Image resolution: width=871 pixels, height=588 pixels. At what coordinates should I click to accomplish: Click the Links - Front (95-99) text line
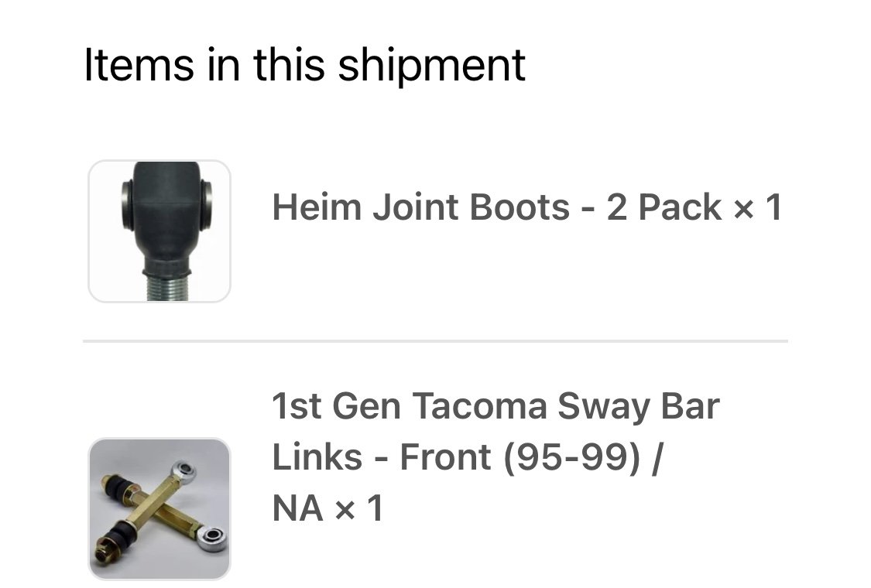(468, 457)
